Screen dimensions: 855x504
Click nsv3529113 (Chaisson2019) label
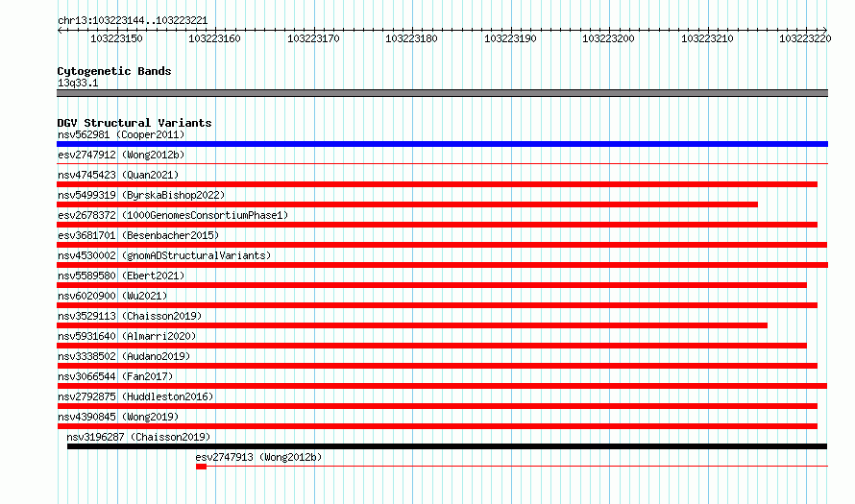click(130, 316)
